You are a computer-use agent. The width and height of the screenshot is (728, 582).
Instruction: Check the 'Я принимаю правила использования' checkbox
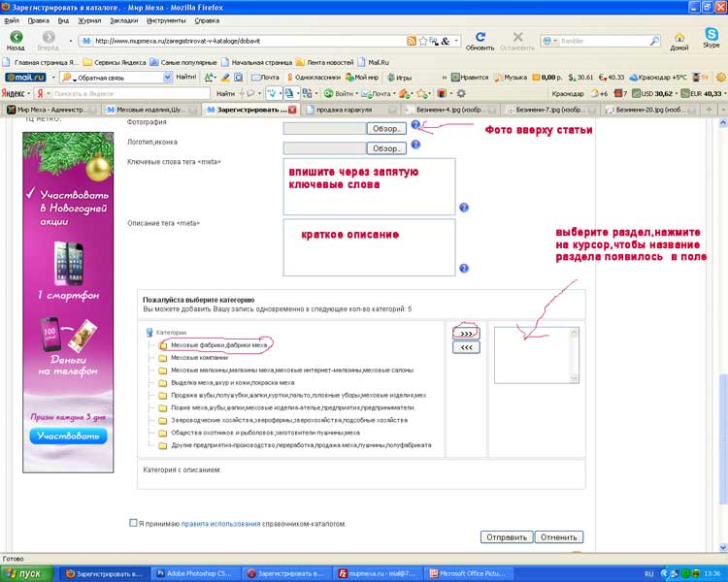[133, 523]
